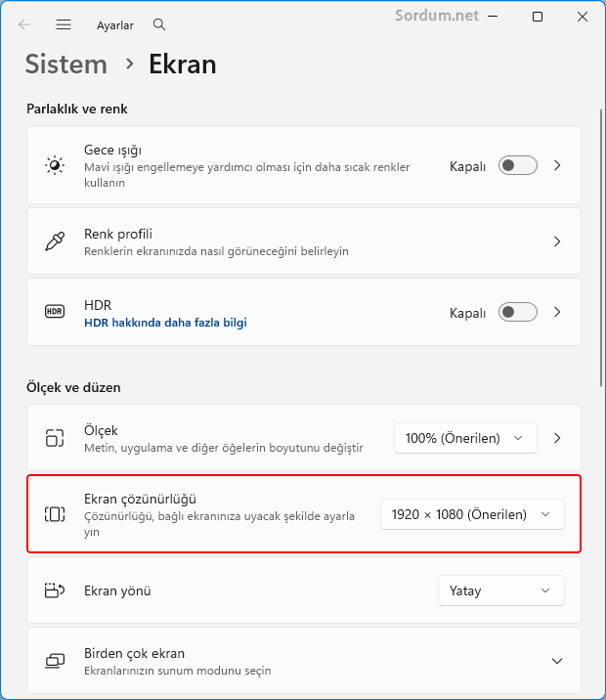
Task: Click the Renk profili label
Action: (118, 234)
